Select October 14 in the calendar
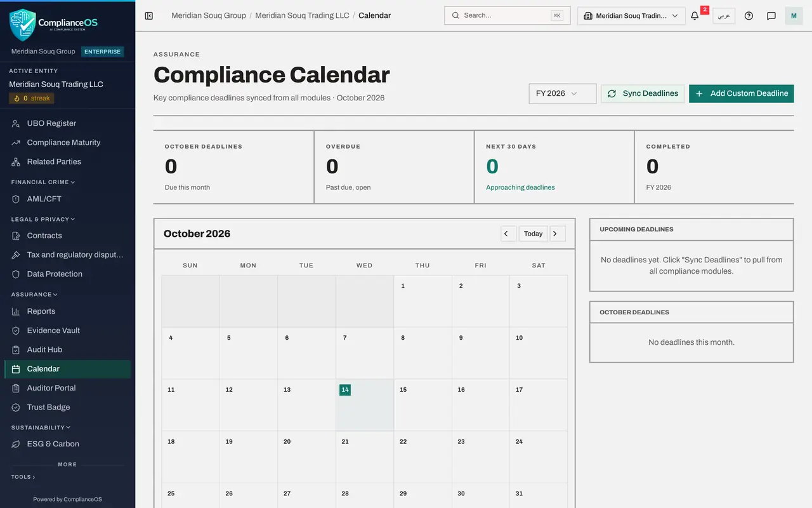 click(365, 405)
